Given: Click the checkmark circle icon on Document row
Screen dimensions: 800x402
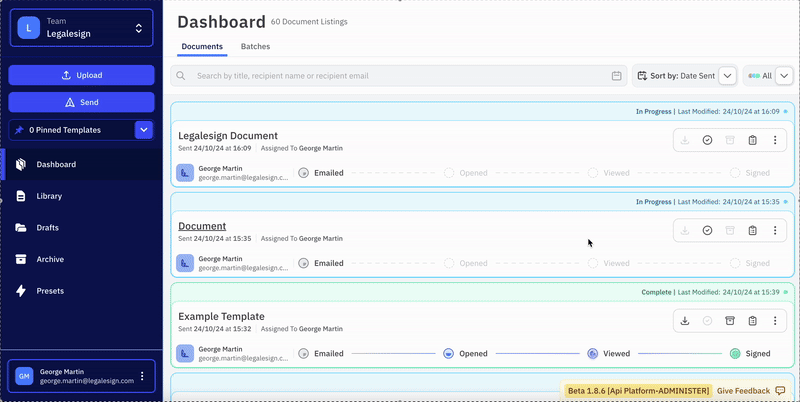Looking at the screenshot, I should point(707,231).
